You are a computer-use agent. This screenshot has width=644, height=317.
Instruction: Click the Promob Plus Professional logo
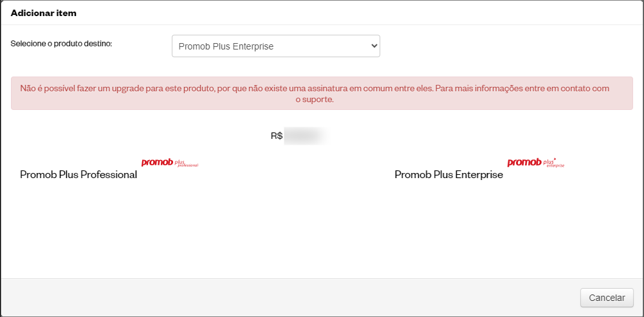(170, 163)
